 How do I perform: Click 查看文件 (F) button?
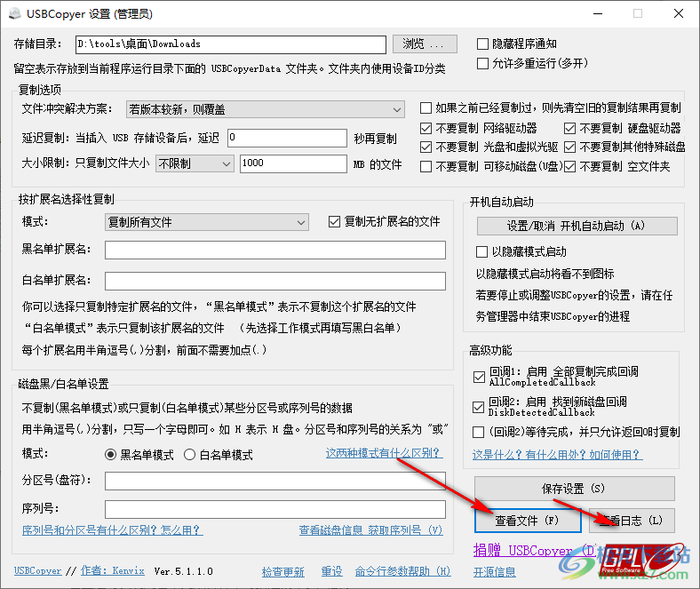point(528,521)
